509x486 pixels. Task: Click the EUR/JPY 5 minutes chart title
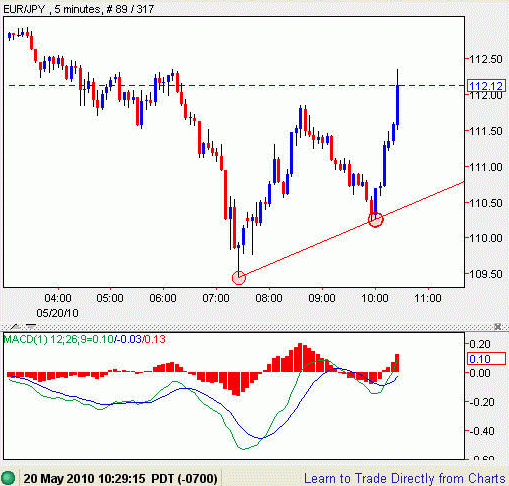point(79,9)
